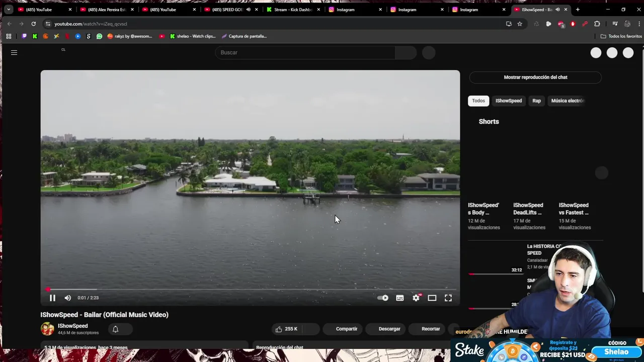
Task: Open the short IShowSpeed's Body
Action: coord(484,209)
